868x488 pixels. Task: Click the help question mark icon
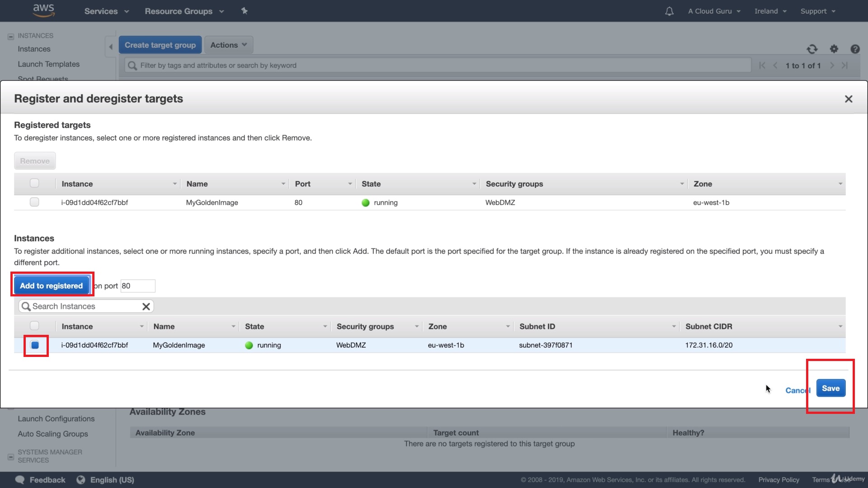point(854,49)
